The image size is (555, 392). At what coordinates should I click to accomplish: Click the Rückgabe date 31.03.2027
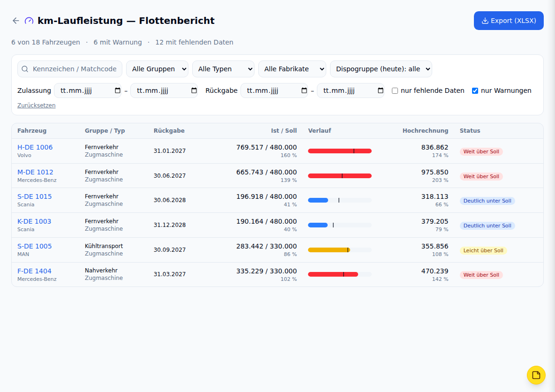170,274
